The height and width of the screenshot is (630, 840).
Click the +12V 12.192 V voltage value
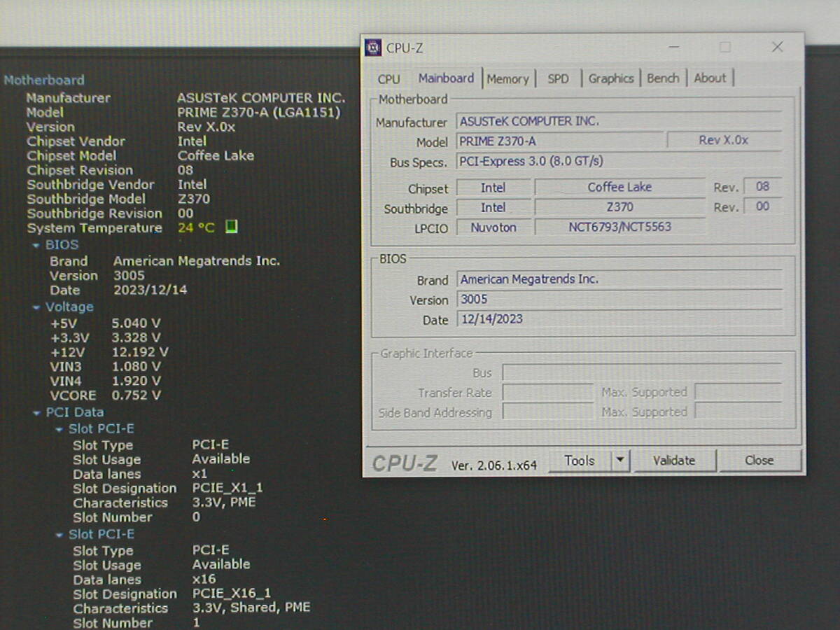pyautogui.click(x=139, y=352)
